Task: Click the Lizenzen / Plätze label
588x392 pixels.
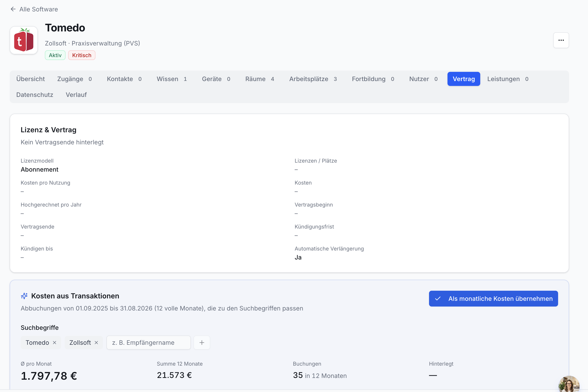Action: click(x=316, y=161)
